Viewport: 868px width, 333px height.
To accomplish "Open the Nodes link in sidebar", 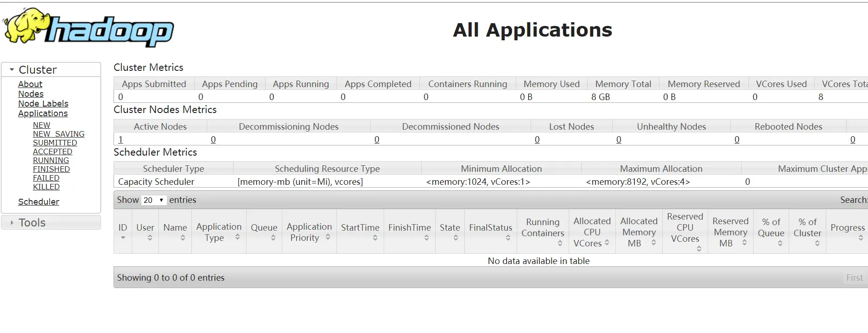I will coord(31,94).
